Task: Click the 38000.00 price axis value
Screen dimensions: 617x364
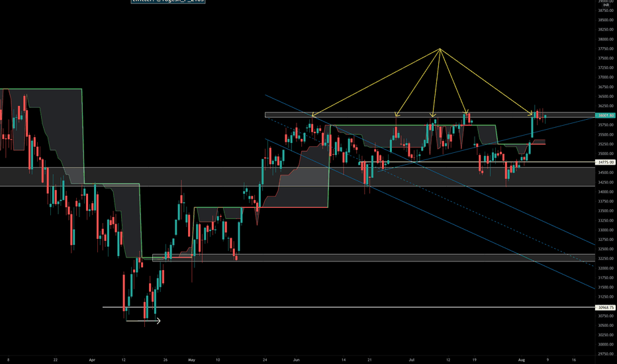Action: (606, 39)
